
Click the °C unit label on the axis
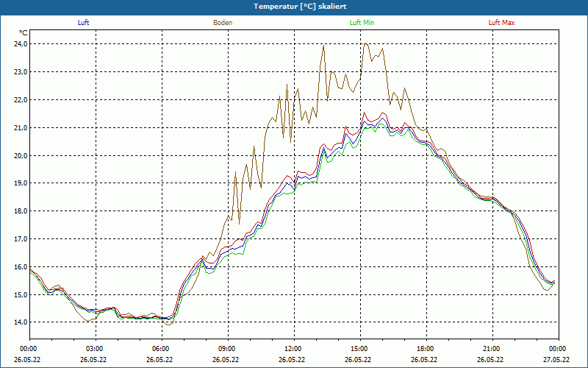[x=23, y=33]
